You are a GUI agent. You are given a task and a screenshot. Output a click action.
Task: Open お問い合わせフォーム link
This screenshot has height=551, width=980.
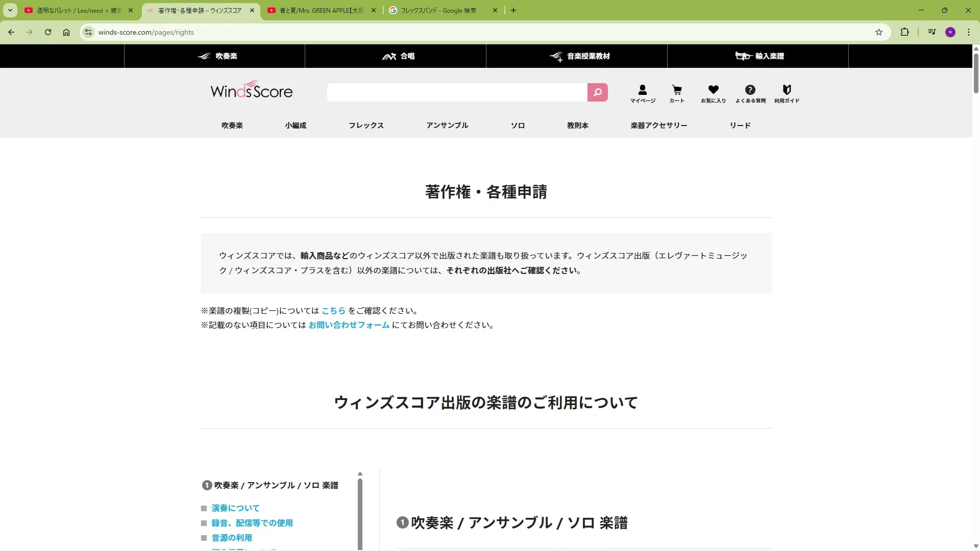tap(349, 325)
